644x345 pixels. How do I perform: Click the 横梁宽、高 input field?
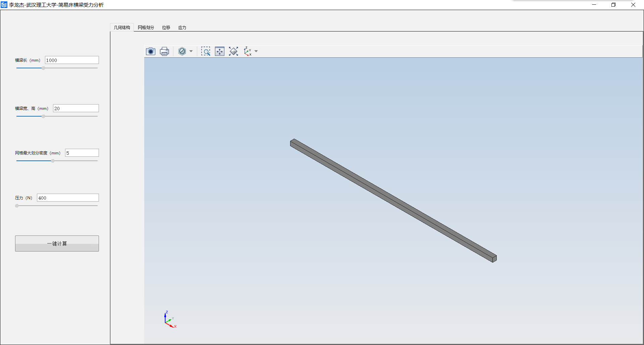click(x=76, y=108)
